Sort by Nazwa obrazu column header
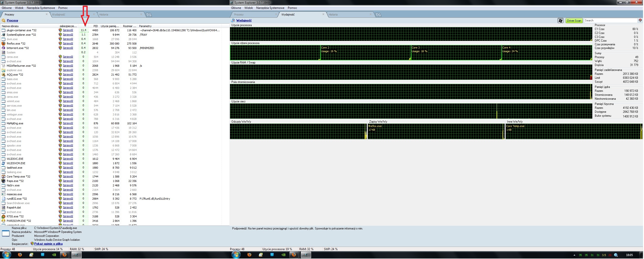644x259 pixels. click(x=29, y=26)
